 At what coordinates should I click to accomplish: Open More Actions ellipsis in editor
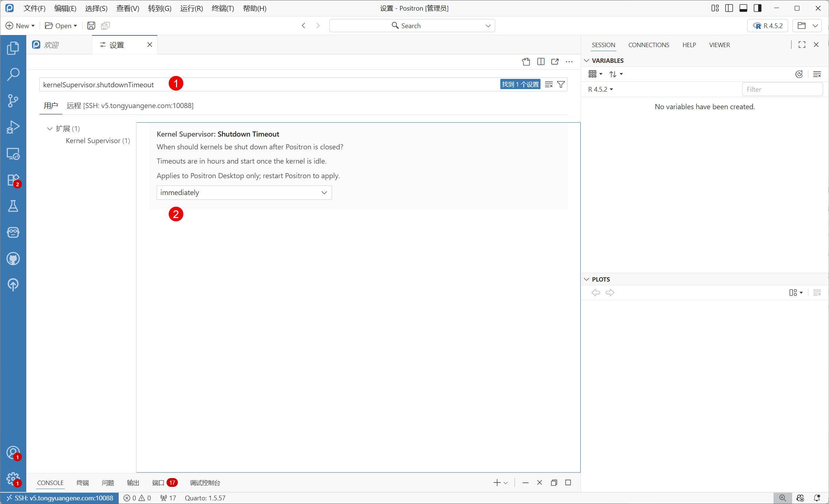569,62
